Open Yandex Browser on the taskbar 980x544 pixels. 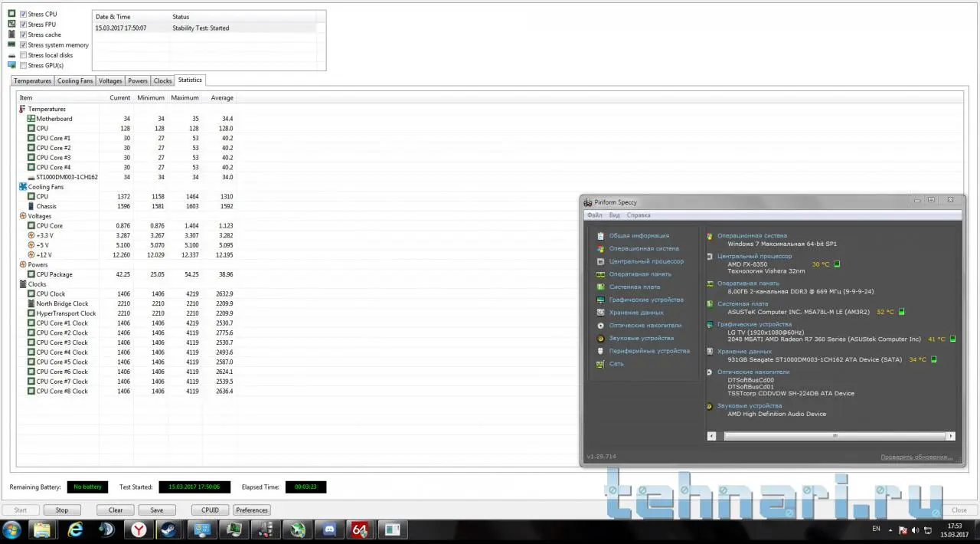pos(139,529)
